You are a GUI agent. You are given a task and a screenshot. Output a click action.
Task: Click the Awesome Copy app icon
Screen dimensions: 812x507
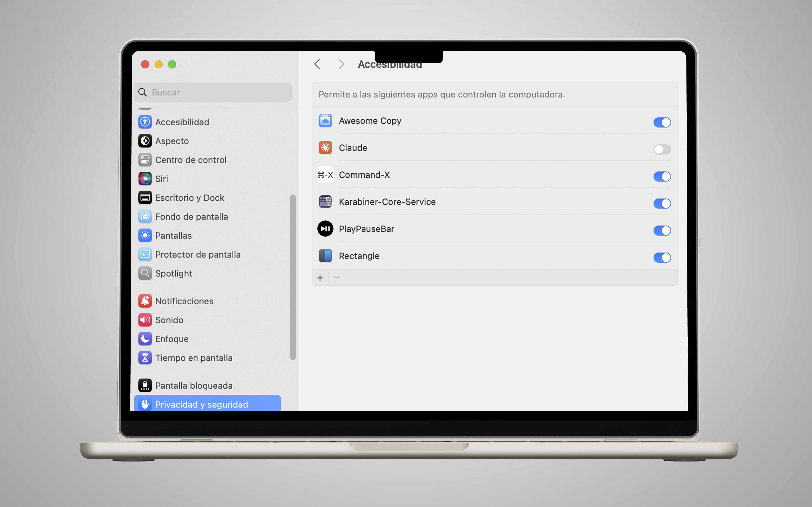325,120
